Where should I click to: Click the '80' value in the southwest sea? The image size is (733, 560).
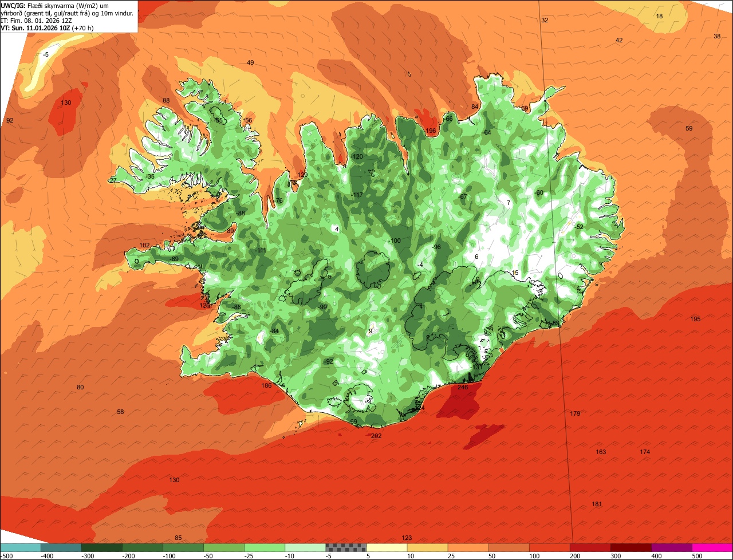80,388
